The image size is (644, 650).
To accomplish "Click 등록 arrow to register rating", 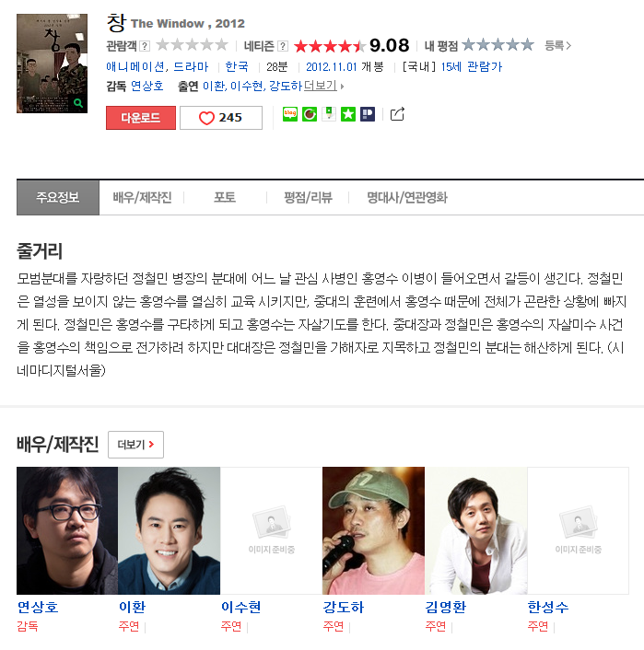I will 557,45.
